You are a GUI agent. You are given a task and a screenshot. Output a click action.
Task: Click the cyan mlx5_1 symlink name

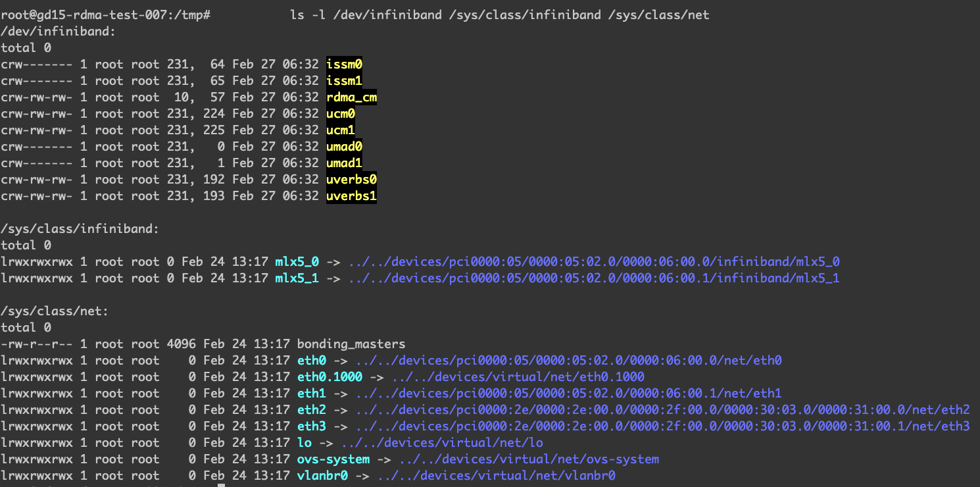click(x=297, y=278)
